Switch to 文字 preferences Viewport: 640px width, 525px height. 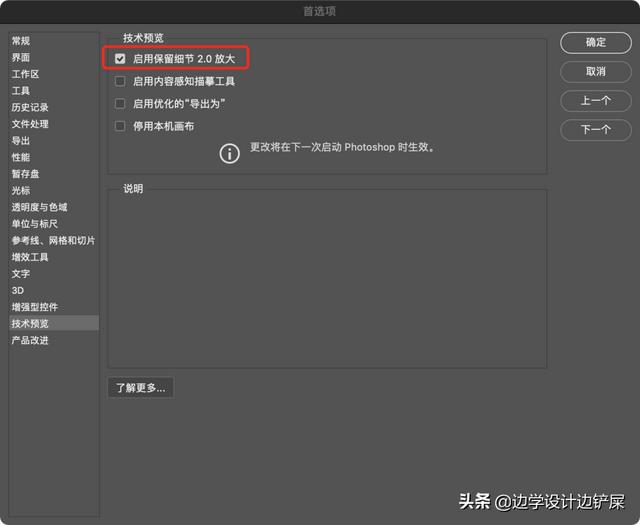[x=54, y=274]
